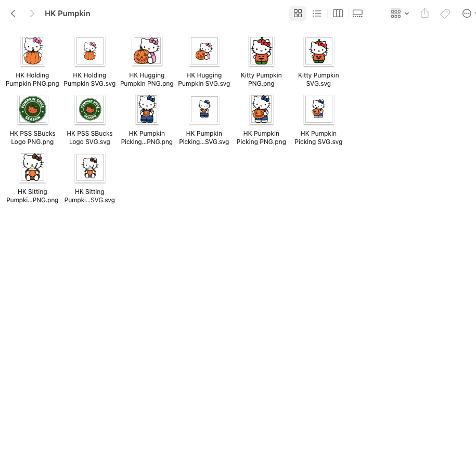Switch to list view
The width and height of the screenshot is (476, 468).
click(x=317, y=14)
